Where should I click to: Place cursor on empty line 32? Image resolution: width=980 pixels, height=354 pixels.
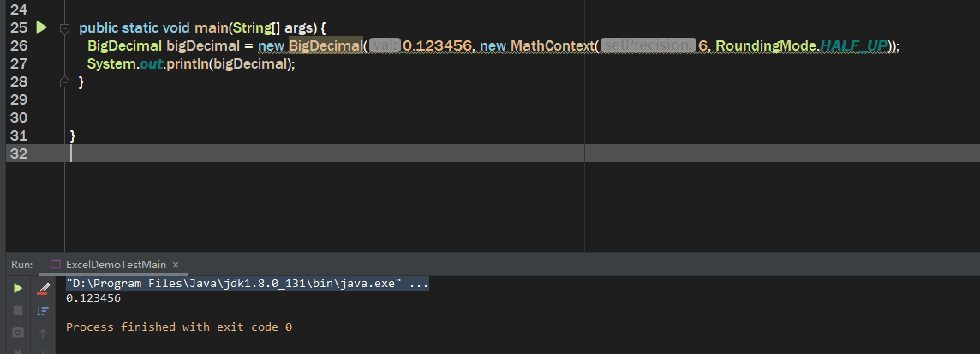(x=343, y=153)
